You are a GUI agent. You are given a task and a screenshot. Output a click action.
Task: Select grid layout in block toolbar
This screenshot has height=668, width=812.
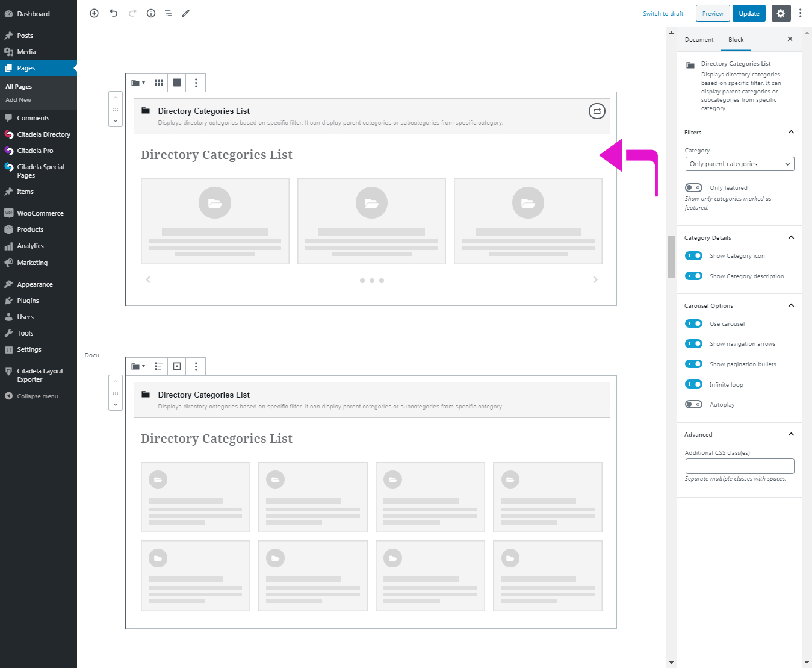click(x=158, y=83)
